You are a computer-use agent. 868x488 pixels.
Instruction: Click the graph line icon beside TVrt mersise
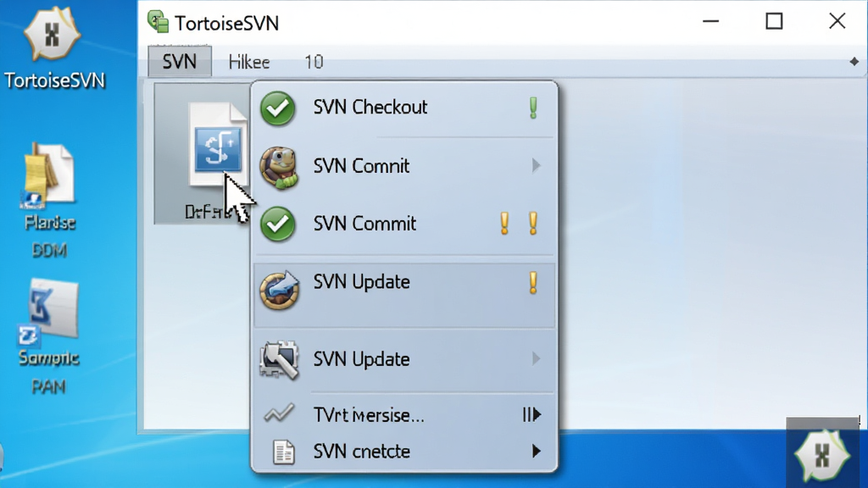tap(279, 413)
